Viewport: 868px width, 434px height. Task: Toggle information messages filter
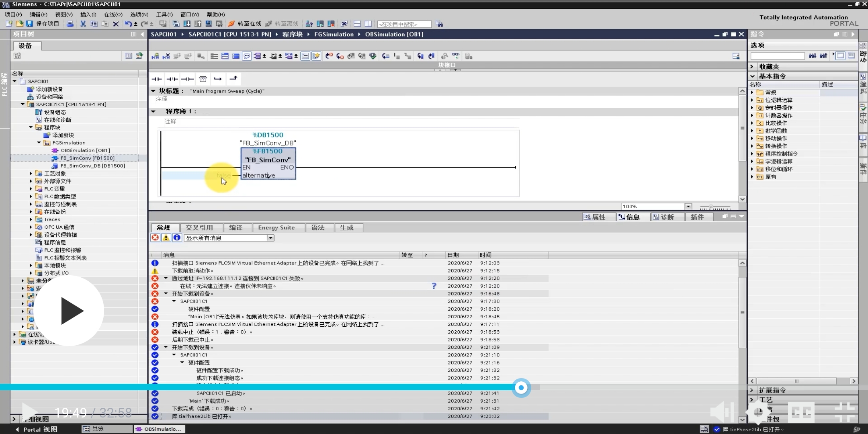pyautogui.click(x=177, y=238)
